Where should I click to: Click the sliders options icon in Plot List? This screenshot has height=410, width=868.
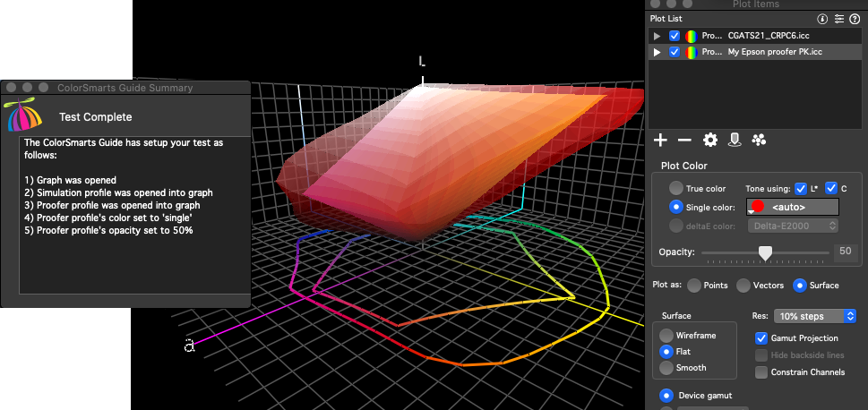[x=838, y=19]
